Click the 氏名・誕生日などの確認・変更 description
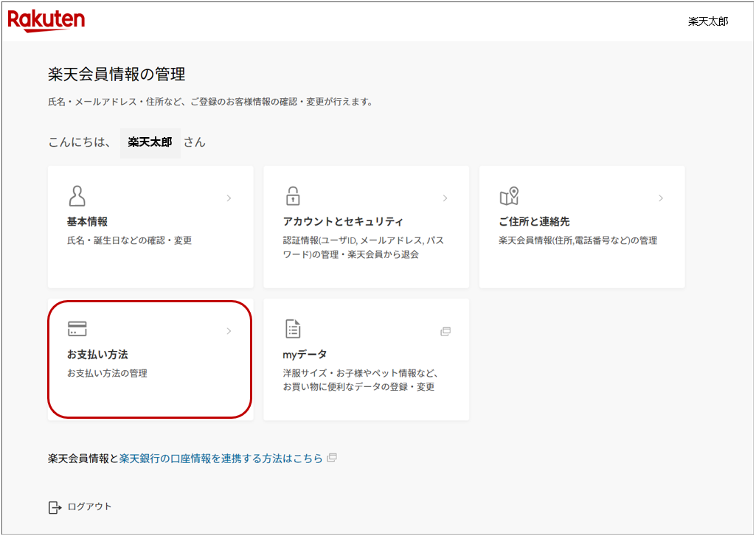 click(x=130, y=240)
